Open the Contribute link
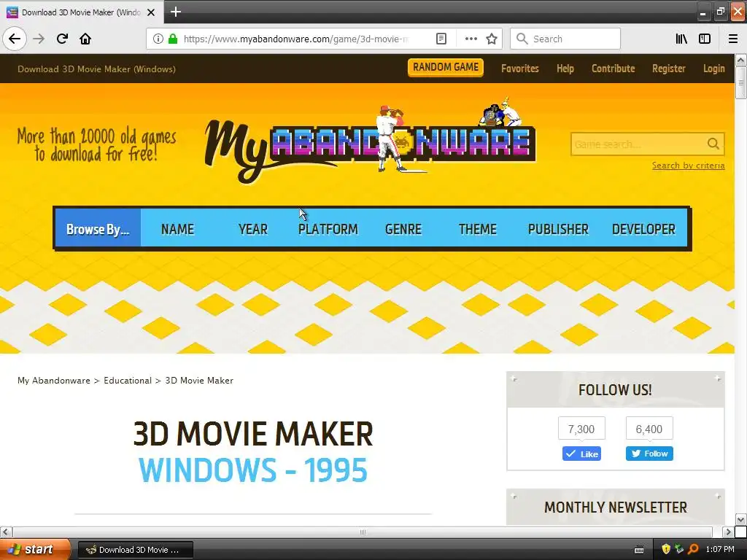 tap(613, 69)
